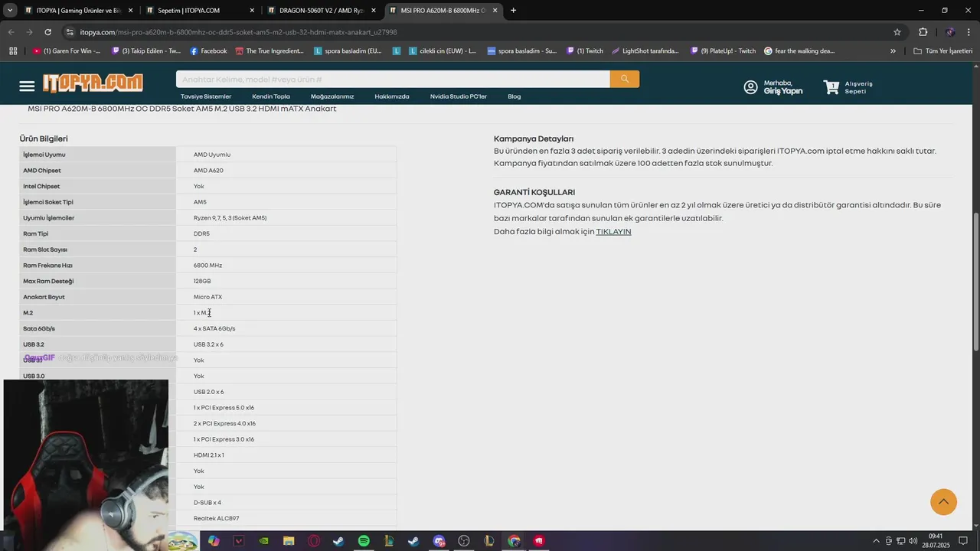Click the Chrome taskbar icon
Screen dimensions: 980x551
coord(514,541)
